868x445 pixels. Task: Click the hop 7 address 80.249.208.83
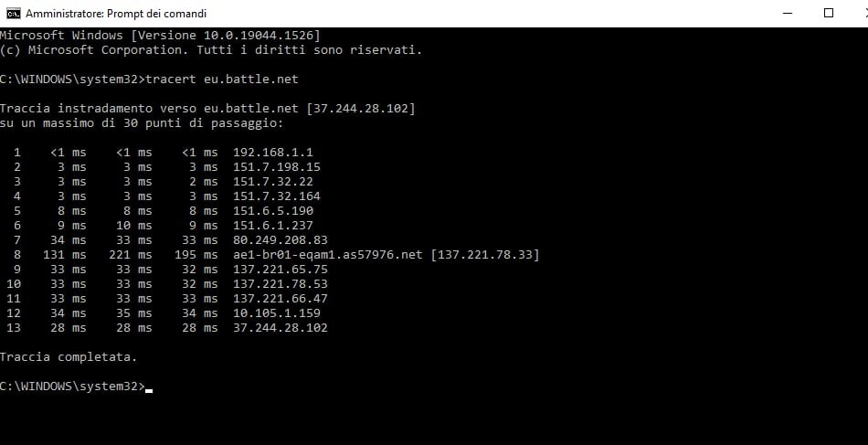(281, 240)
